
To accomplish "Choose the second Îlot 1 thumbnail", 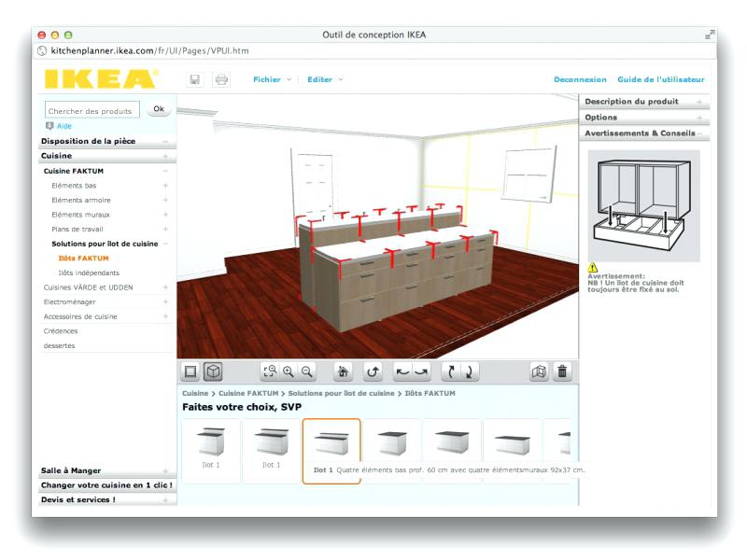I will (x=271, y=451).
